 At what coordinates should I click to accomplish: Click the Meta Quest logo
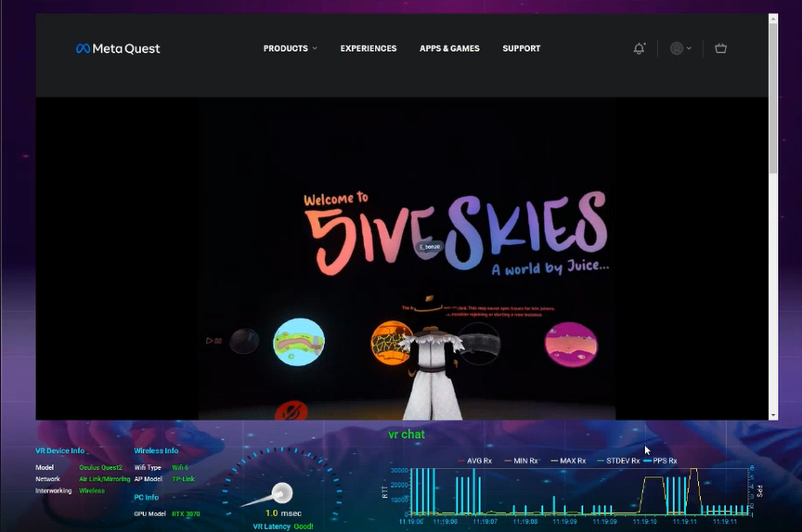[x=118, y=48]
